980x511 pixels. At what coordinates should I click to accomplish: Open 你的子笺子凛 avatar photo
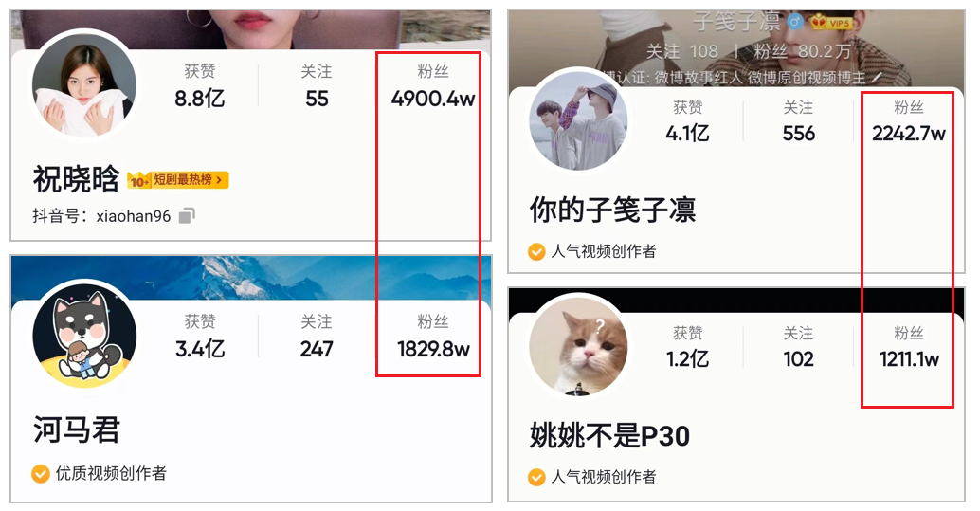coord(578,120)
